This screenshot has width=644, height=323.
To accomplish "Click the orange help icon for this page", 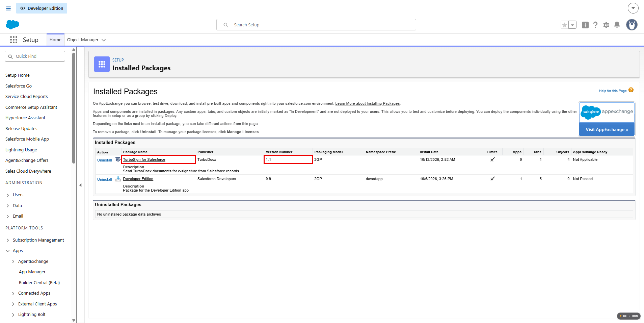I will point(631,90).
